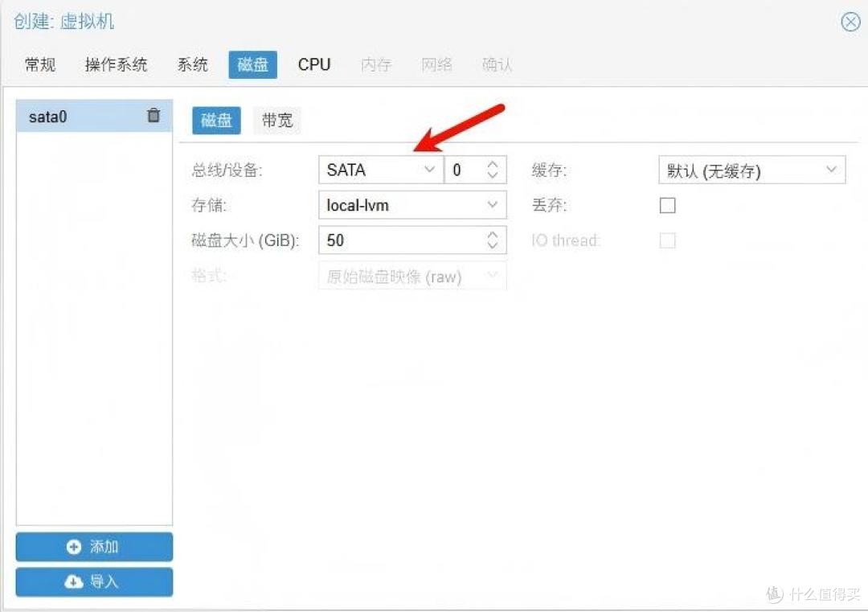The width and height of the screenshot is (868, 612).
Task: Open the CPU tab
Action: pos(314,65)
